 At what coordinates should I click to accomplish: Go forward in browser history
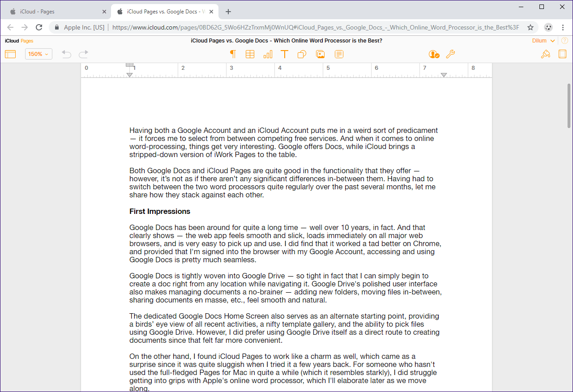click(25, 27)
